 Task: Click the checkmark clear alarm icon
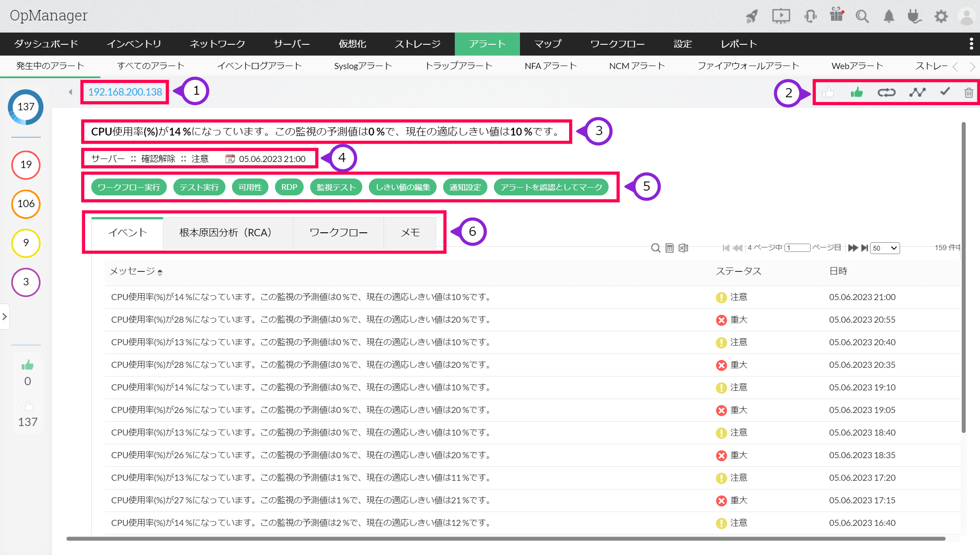pos(944,92)
